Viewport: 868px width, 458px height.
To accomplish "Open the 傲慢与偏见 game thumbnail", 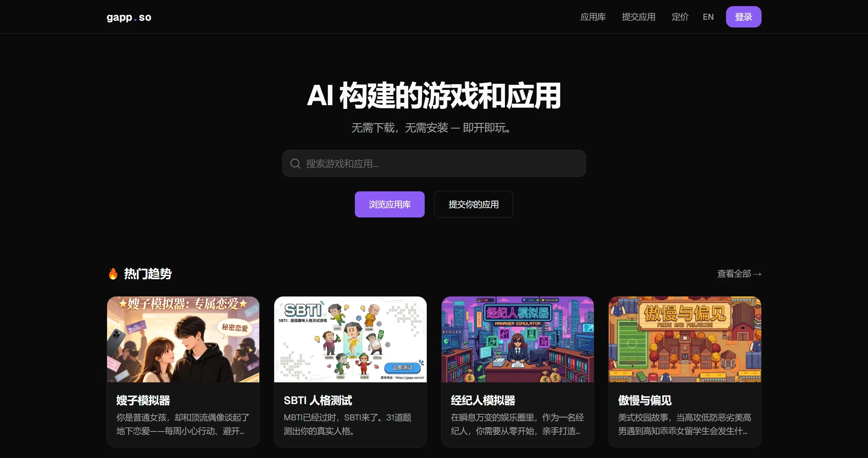I will point(685,339).
